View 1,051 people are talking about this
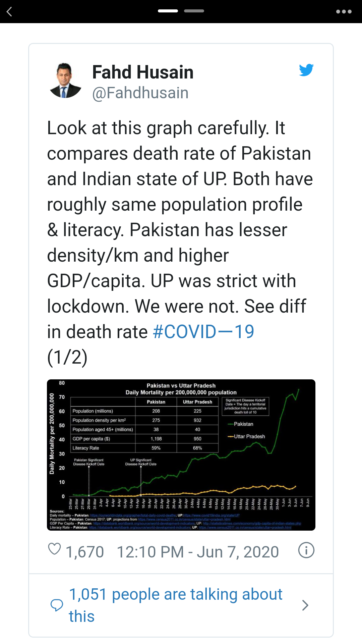This screenshot has height=644, width=362. click(x=176, y=605)
